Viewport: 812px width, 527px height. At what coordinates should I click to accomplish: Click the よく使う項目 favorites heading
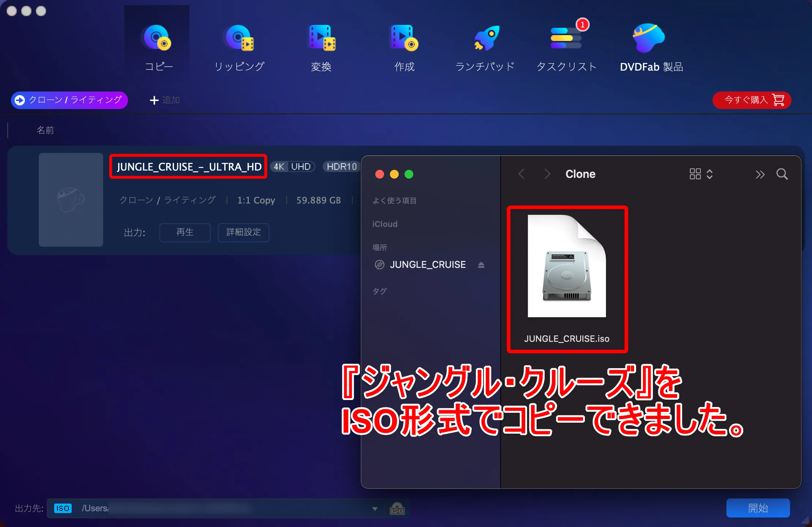pyautogui.click(x=394, y=201)
